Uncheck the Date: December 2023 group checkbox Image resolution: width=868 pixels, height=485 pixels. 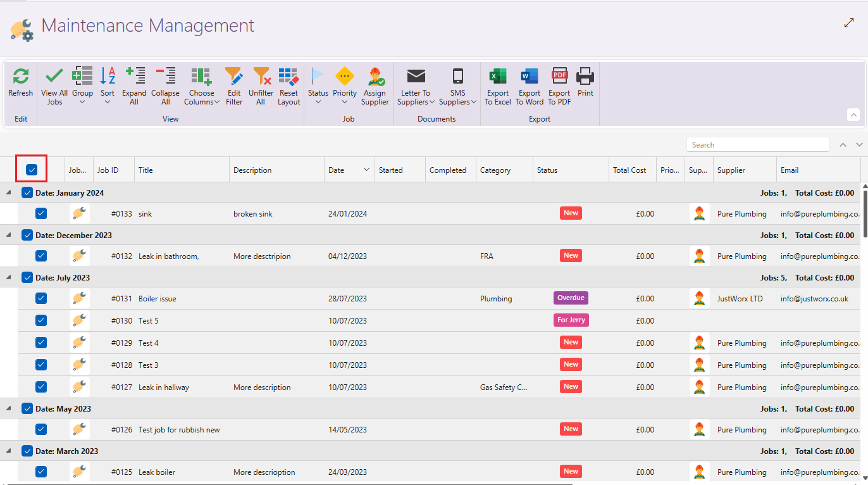[27, 235]
